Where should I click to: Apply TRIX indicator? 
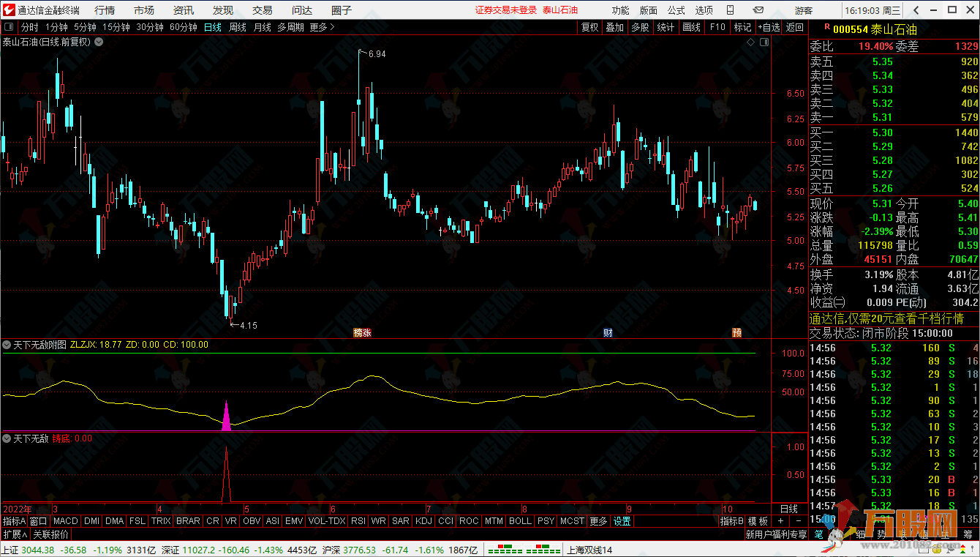coord(161,521)
